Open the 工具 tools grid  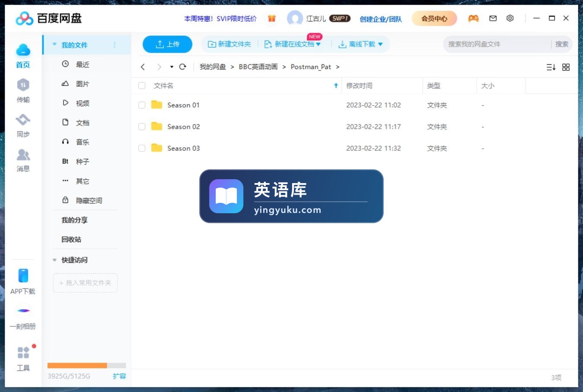(x=23, y=353)
